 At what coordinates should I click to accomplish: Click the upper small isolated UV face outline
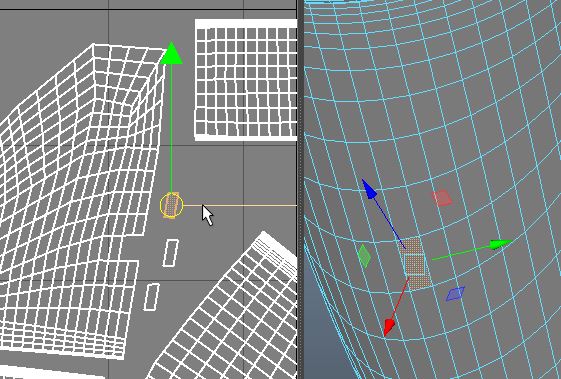tap(171, 253)
